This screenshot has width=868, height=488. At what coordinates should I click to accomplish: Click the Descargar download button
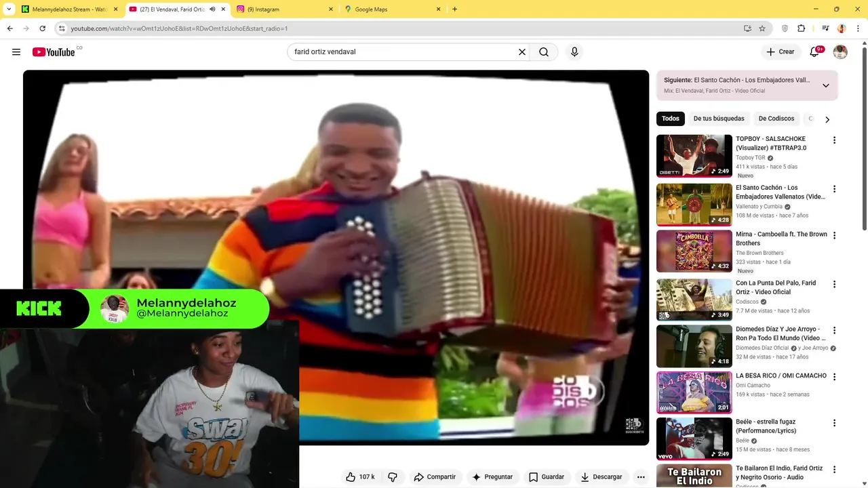[601, 477]
